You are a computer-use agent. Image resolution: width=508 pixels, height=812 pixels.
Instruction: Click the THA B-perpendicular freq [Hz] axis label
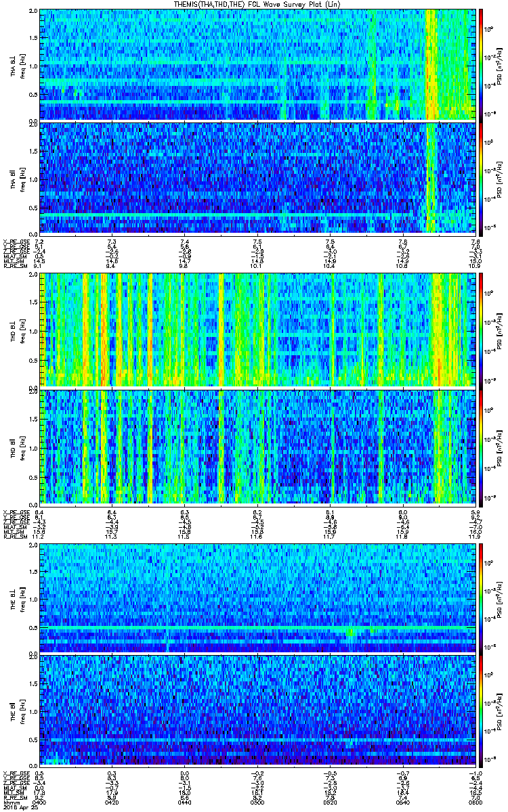pos(22,65)
